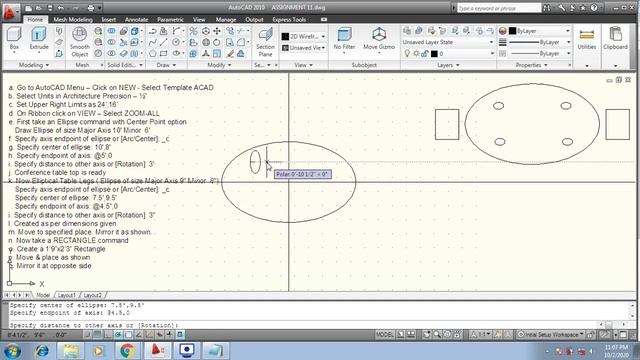
Task: Click the Favorites star icon in title bar
Action: pyautogui.click(x=583, y=8)
